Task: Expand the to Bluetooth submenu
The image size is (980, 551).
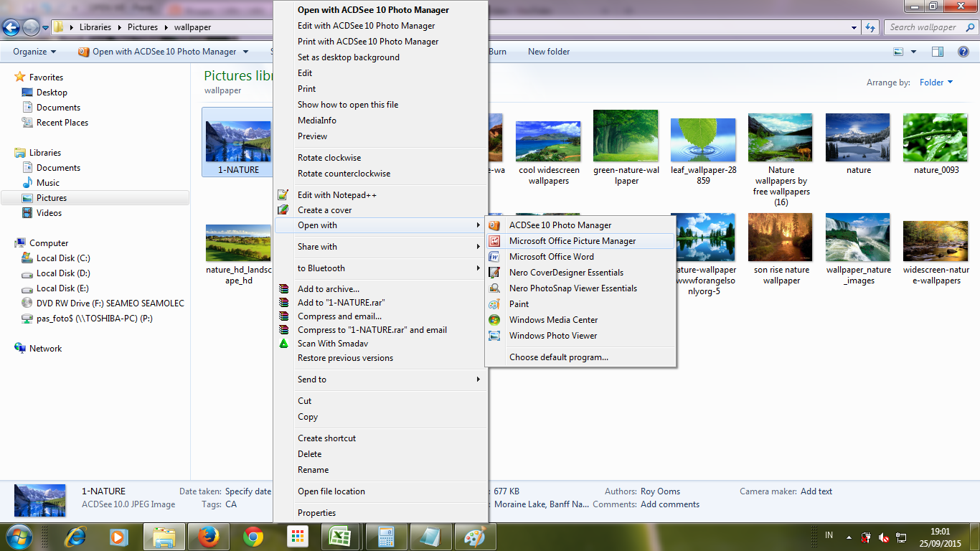Action: coord(380,268)
